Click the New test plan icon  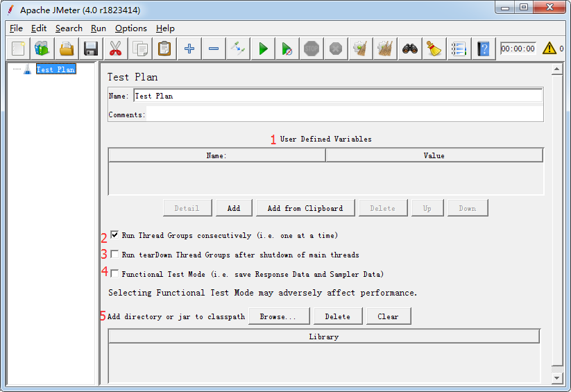point(19,49)
